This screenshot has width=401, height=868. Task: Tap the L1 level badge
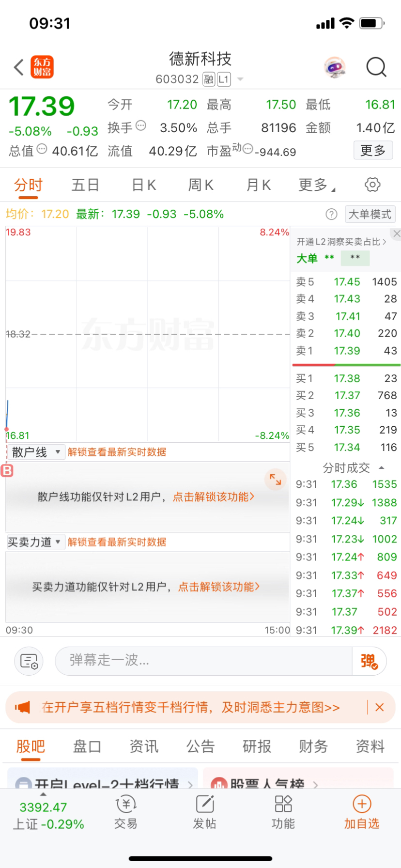[x=223, y=79]
